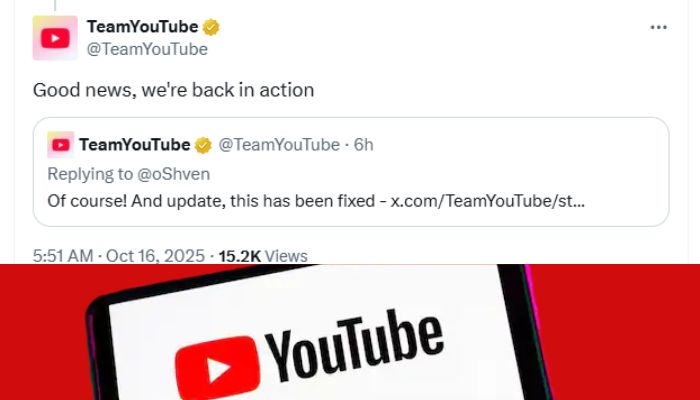Click the "6h" timestamp in quoted post
The image size is (700, 400).
coord(363,145)
